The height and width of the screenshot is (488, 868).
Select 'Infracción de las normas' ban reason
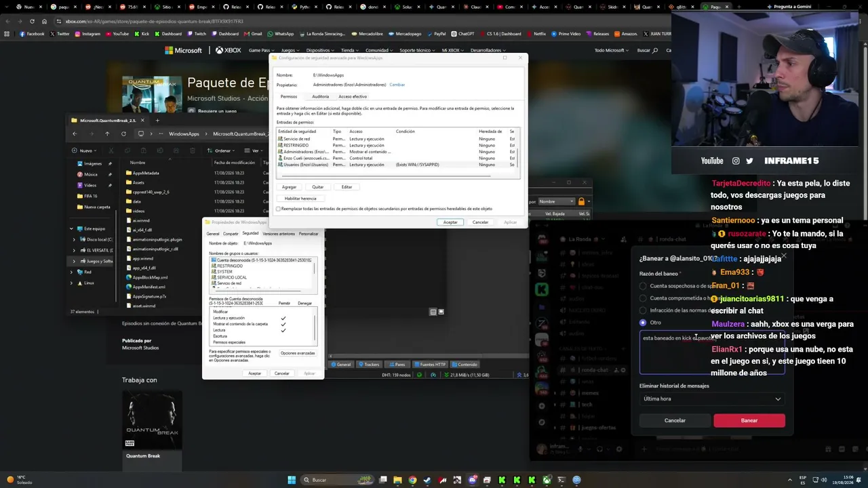pos(644,310)
